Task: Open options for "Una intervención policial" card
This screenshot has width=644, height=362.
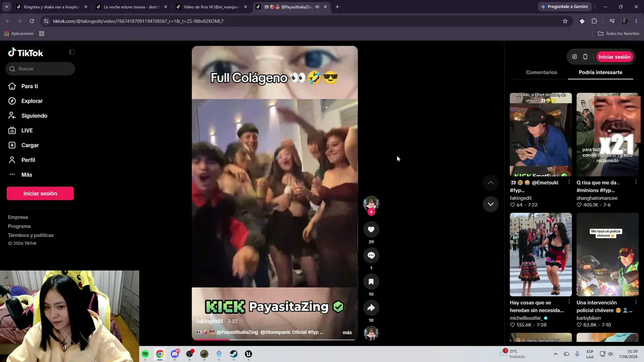Action: tap(636, 303)
